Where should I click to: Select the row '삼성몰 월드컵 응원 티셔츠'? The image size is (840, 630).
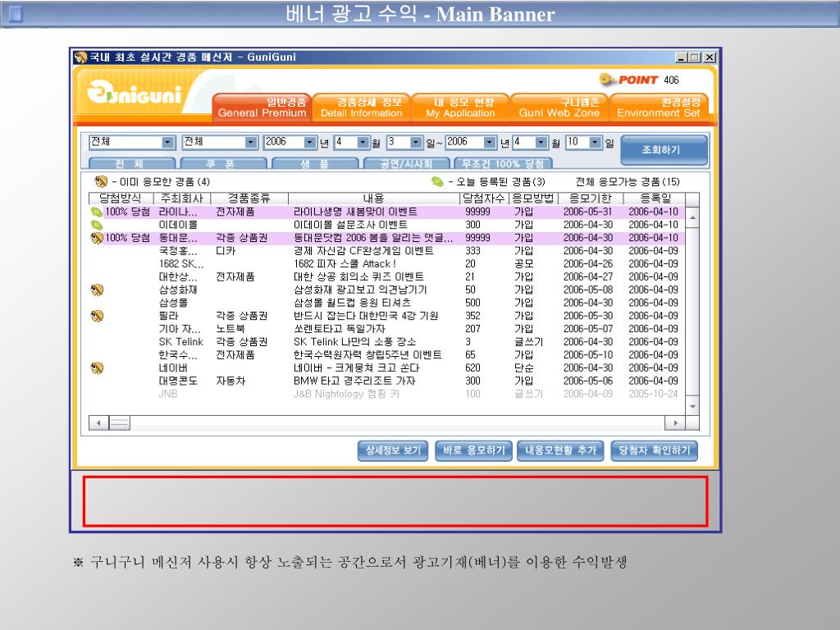(387, 304)
